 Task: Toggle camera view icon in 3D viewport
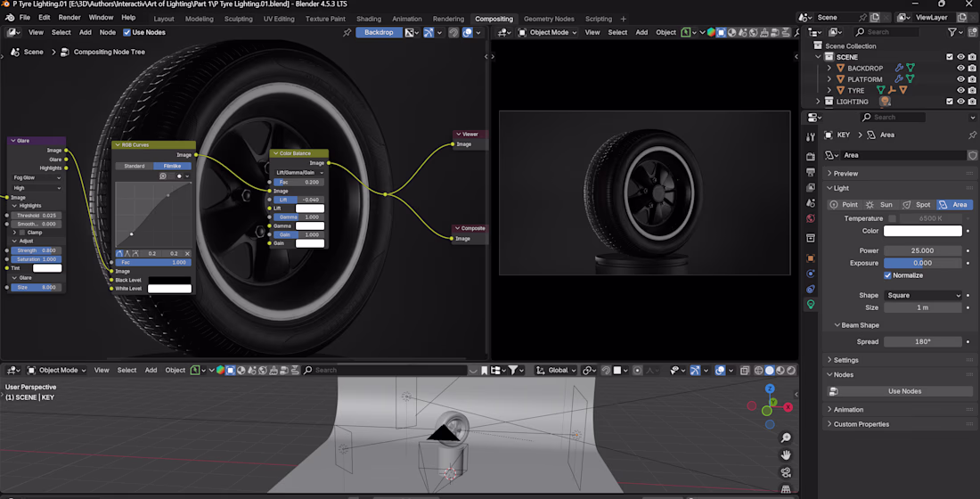pyautogui.click(x=786, y=472)
